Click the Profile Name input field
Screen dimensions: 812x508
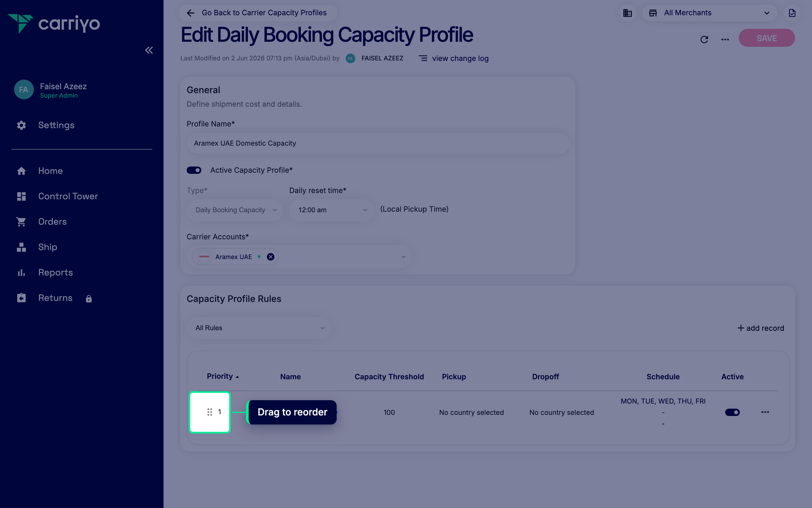[x=378, y=143]
